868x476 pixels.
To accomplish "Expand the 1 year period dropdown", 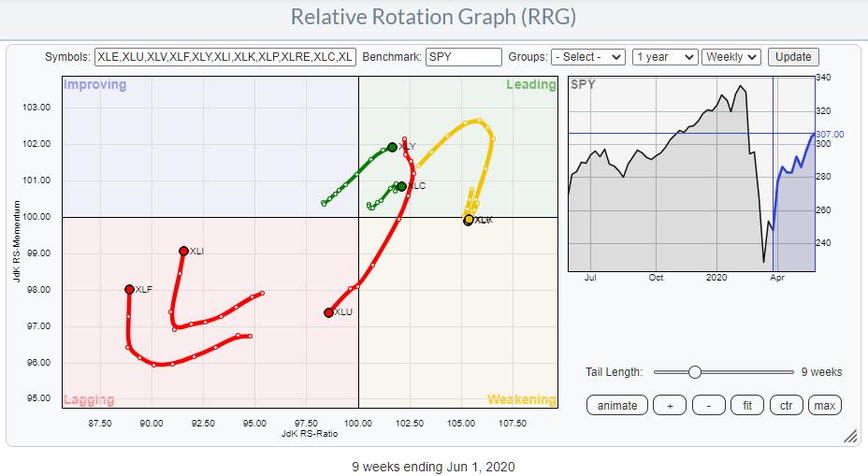I will (x=664, y=57).
